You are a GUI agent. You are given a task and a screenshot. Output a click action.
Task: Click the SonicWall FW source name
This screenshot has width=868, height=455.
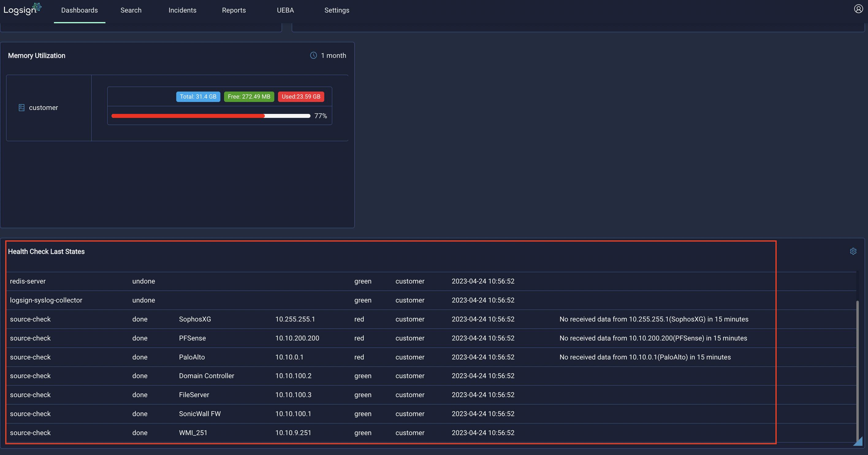point(200,414)
